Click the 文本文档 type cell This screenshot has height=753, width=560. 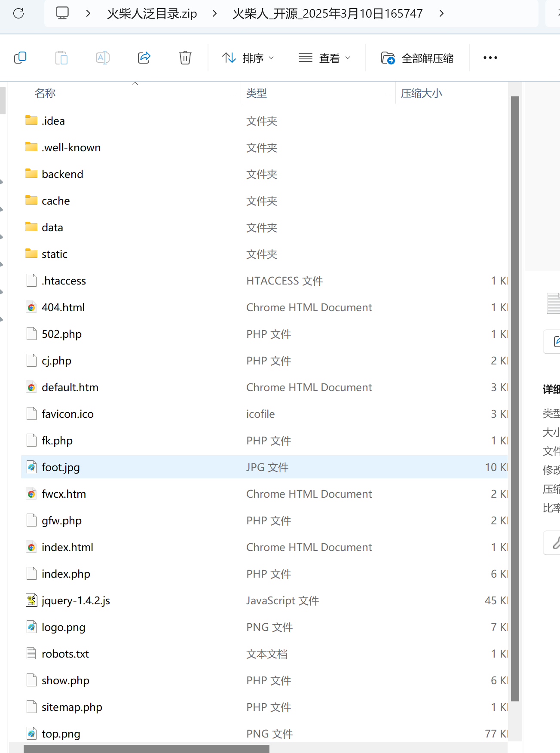pyautogui.click(x=267, y=654)
